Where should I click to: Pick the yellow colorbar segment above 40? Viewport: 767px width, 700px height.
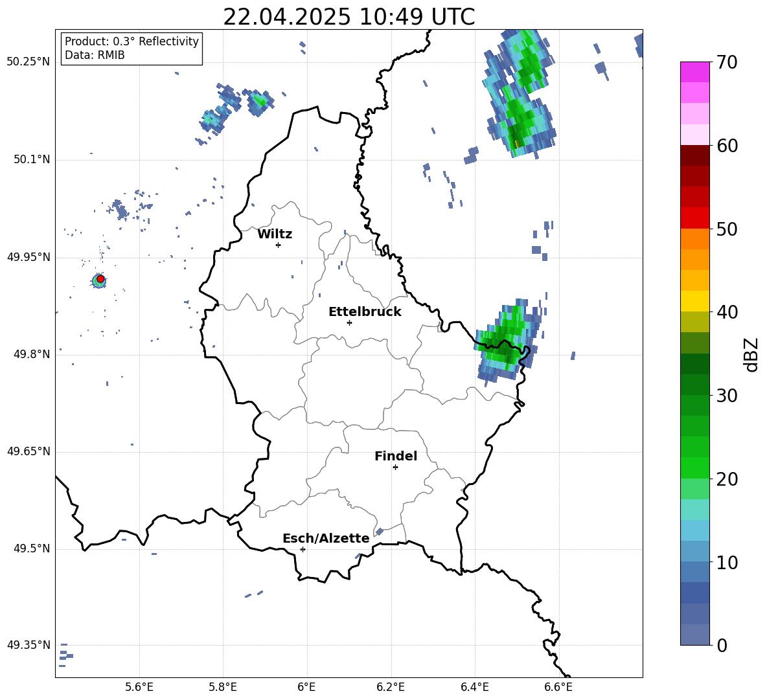coord(694,301)
